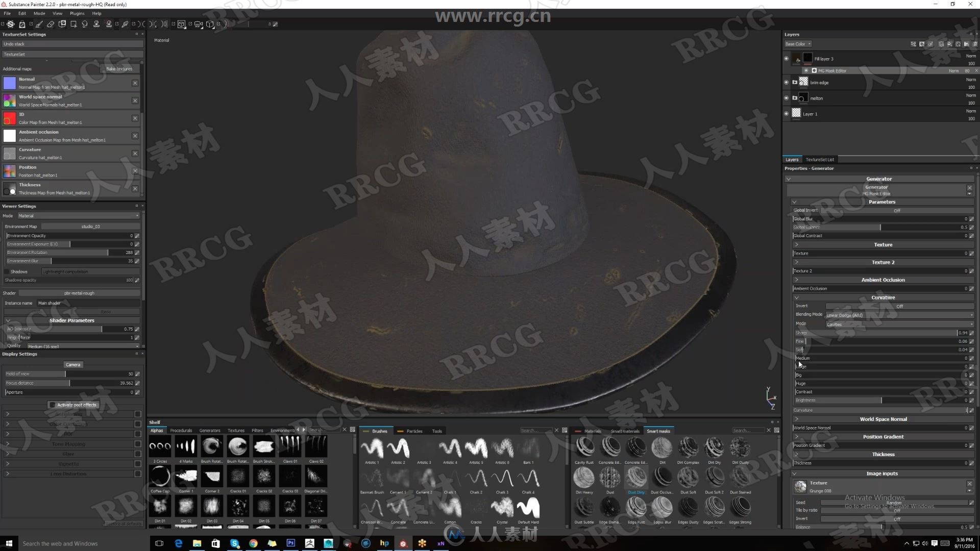Select the Polygon fill tool
980x551 pixels.
click(73, 24)
